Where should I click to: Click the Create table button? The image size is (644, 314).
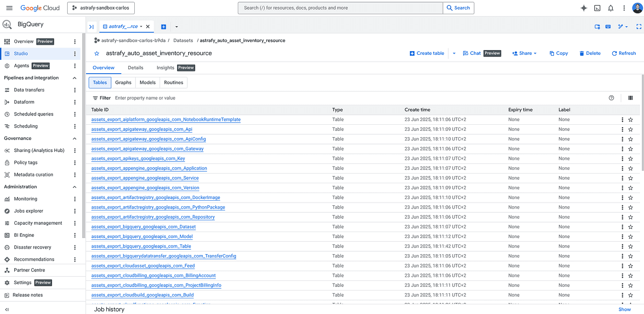point(427,53)
